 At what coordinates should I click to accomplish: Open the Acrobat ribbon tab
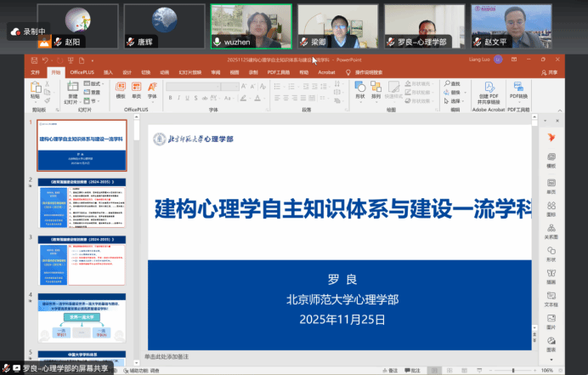pos(325,73)
